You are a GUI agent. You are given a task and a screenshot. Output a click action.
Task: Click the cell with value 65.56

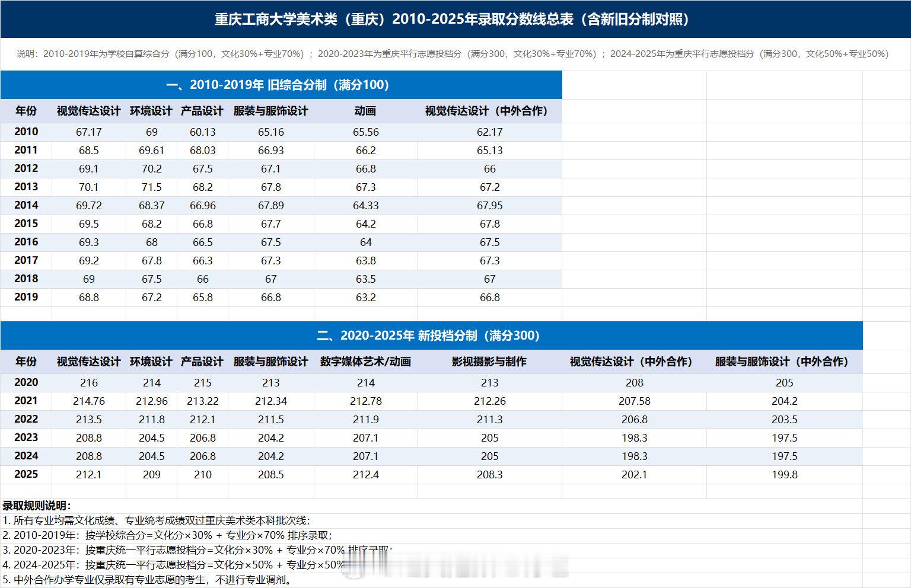(366, 132)
